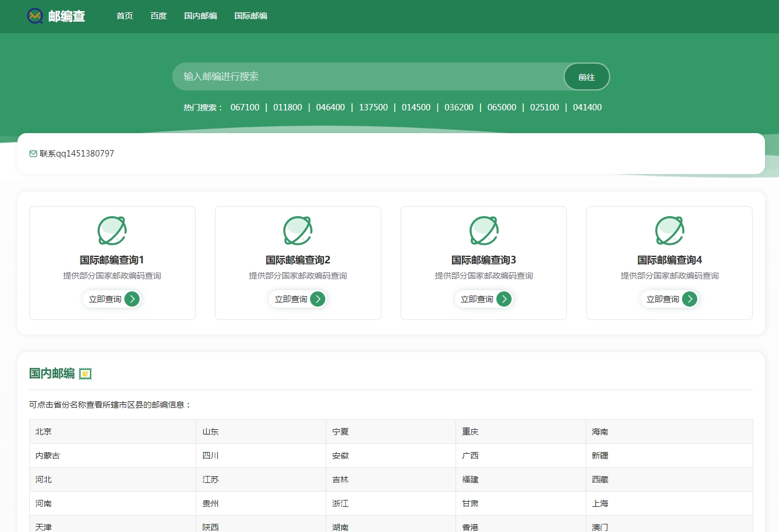Click the 联系qq1451380797 contact text
Screen dimensions: 779x532
[x=77, y=154]
